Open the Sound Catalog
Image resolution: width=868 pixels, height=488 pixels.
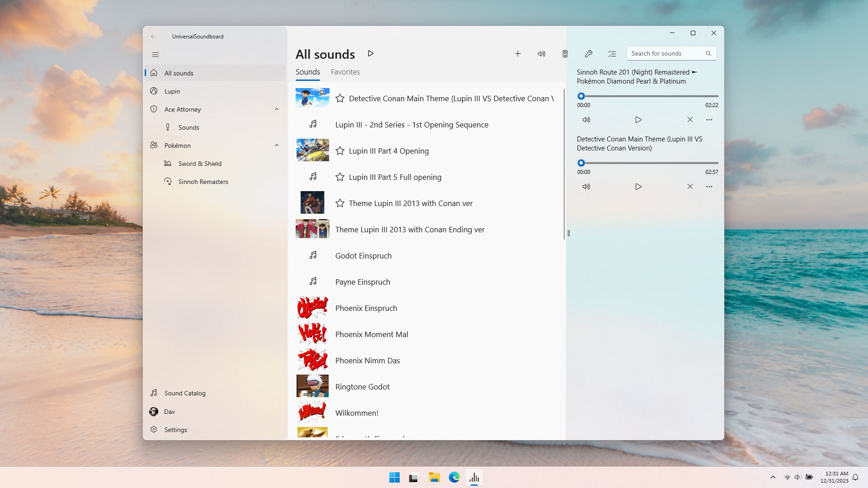click(185, 393)
